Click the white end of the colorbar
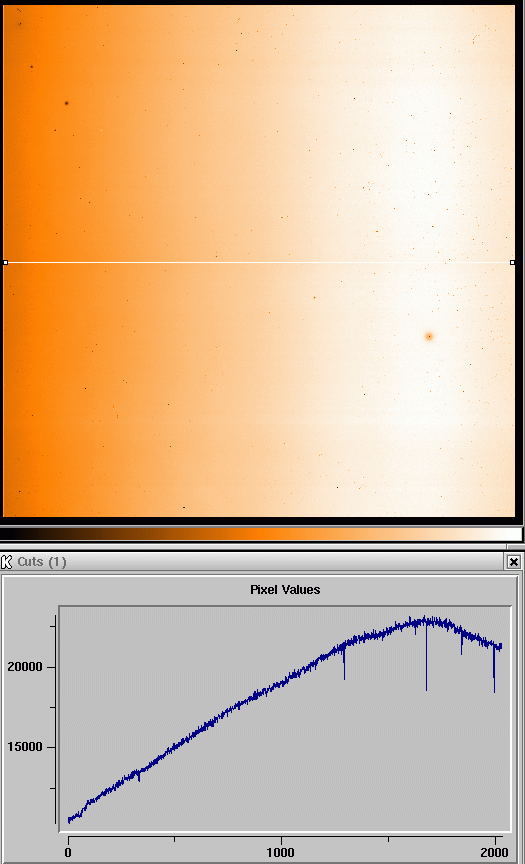Image resolution: width=525 pixels, height=864 pixels. click(x=510, y=534)
